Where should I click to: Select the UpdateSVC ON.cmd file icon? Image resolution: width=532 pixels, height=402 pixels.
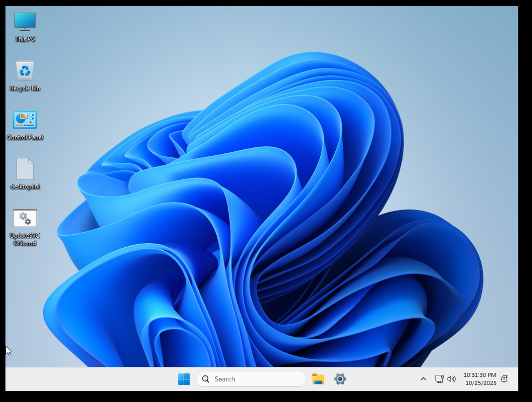(x=25, y=227)
